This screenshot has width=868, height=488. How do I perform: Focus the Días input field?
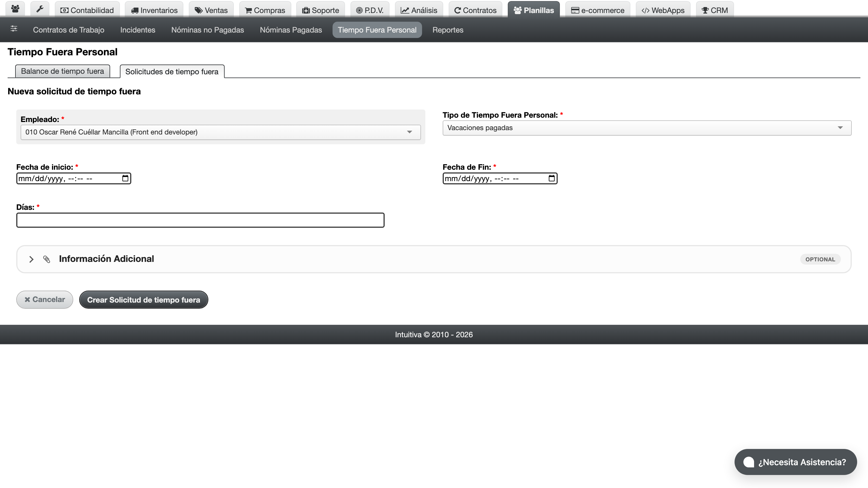click(200, 220)
